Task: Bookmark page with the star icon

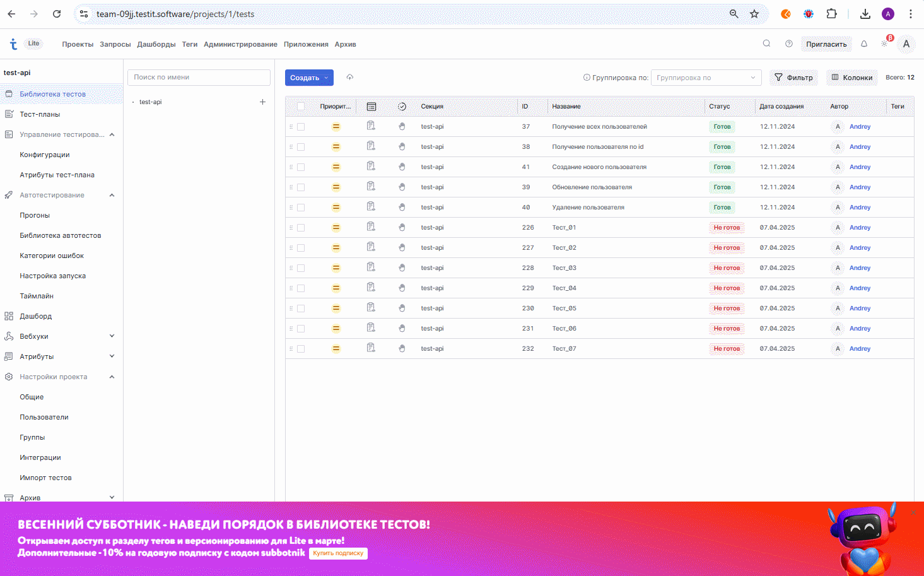Action: click(754, 14)
